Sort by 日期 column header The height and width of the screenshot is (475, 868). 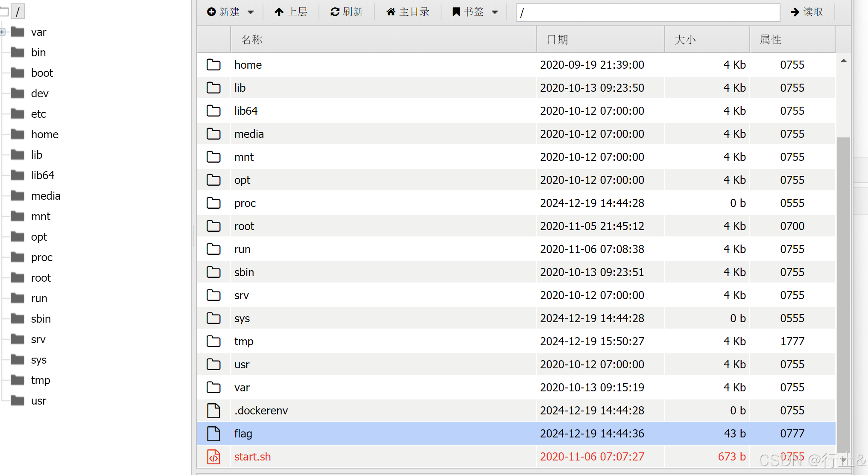557,40
